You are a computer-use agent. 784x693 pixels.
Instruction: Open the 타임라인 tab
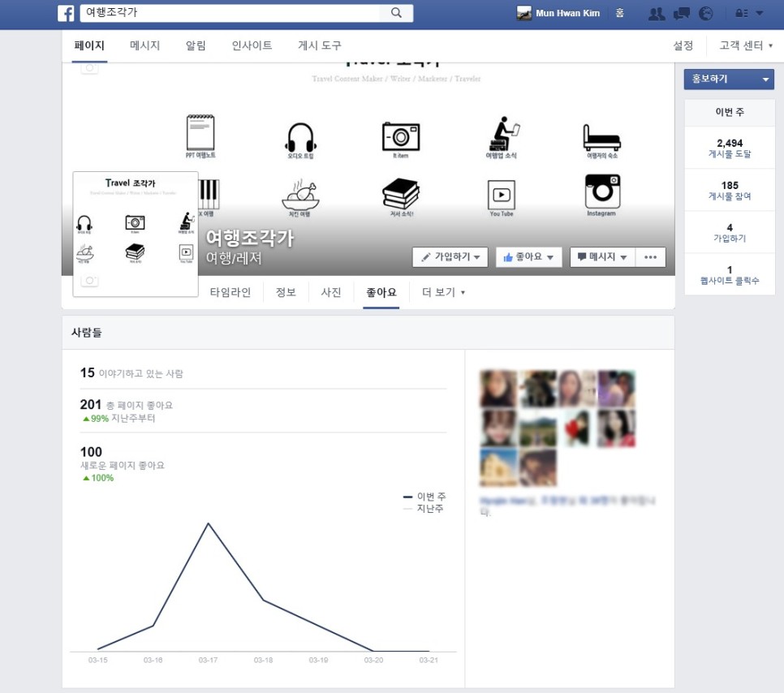point(230,292)
